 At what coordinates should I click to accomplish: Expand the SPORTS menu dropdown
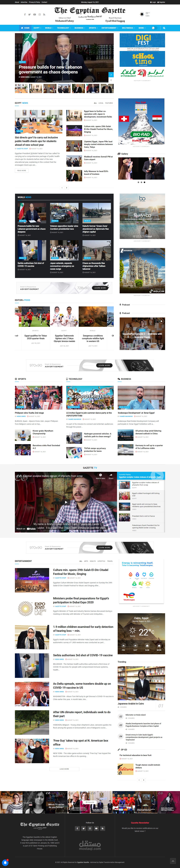click(x=93, y=28)
